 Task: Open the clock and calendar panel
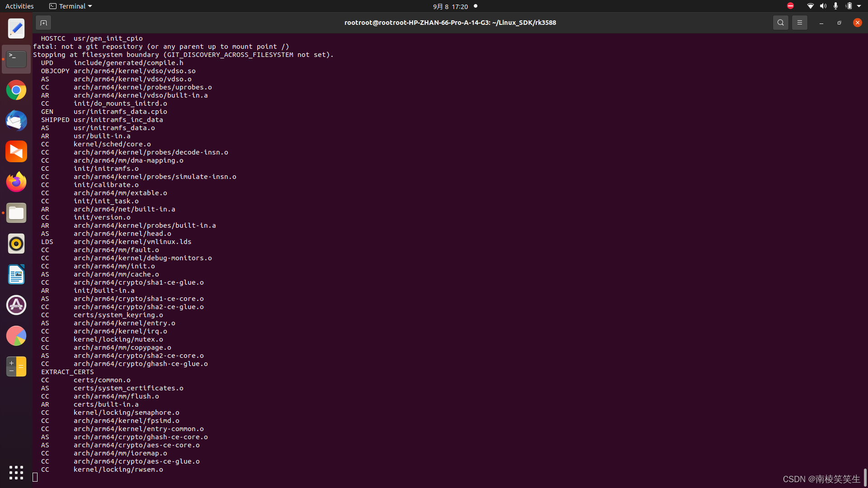450,6
